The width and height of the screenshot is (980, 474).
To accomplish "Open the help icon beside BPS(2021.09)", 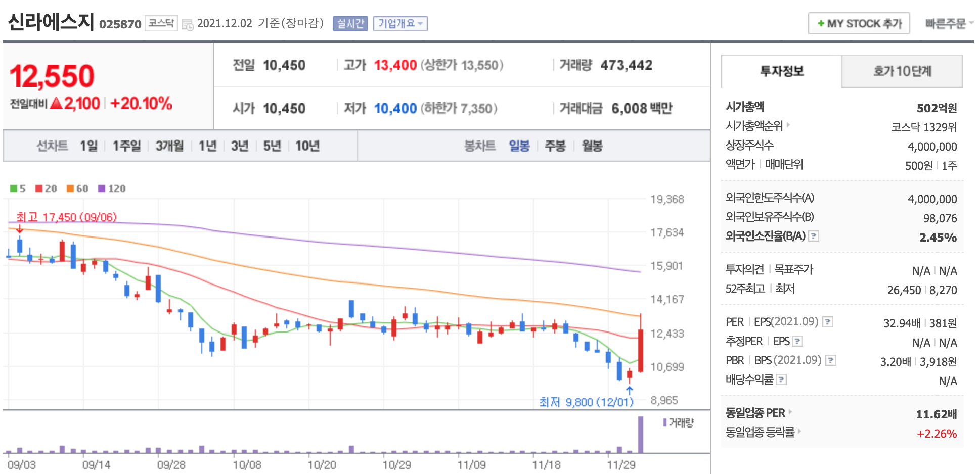I will tap(831, 360).
